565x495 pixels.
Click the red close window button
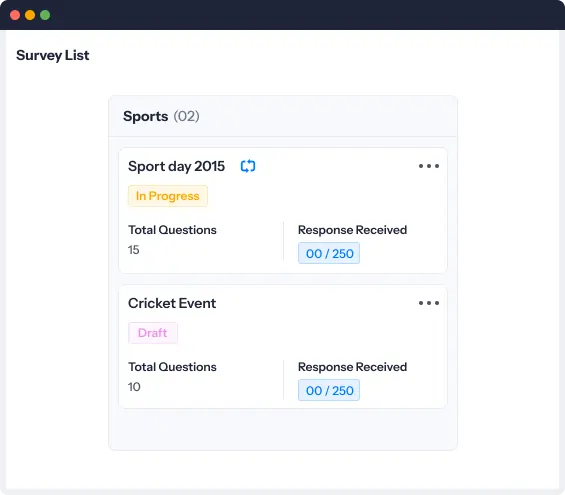pos(15,15)
